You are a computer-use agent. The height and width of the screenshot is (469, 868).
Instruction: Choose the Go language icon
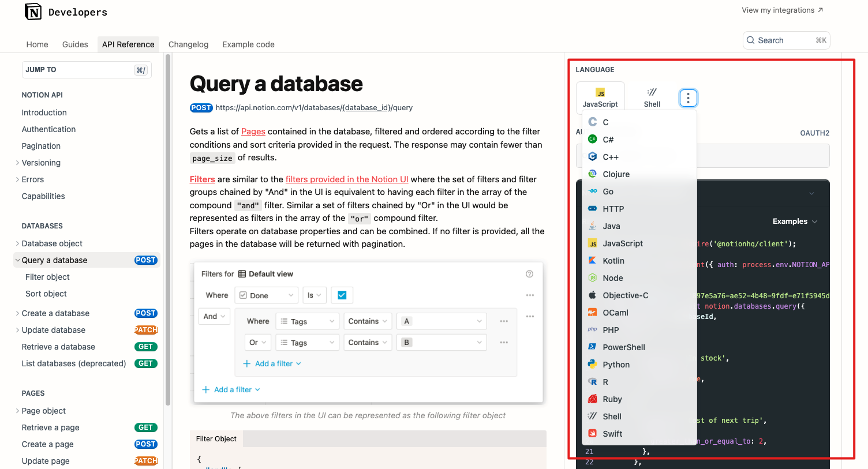point(592,191)
